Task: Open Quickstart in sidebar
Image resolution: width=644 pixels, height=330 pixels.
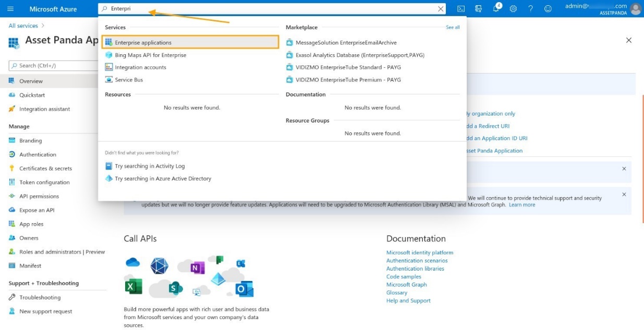Action: point(32,95)
